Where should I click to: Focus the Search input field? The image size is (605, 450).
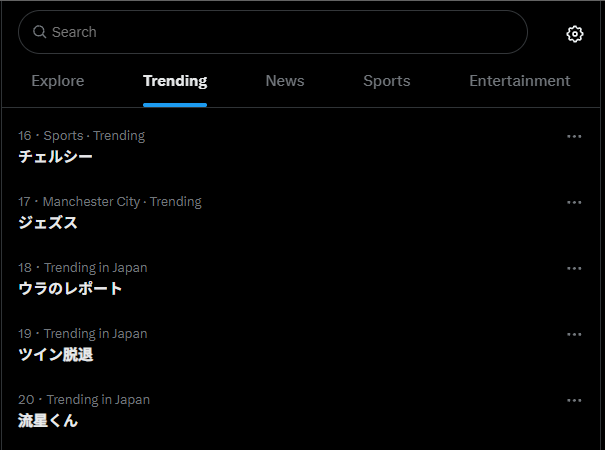[273, 32]
